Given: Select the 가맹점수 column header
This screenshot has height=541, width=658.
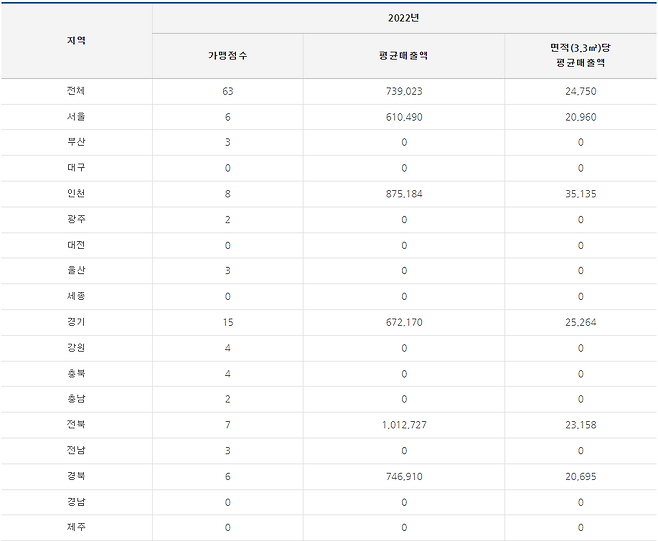Looking at the screenshot, I should point(227,56).
